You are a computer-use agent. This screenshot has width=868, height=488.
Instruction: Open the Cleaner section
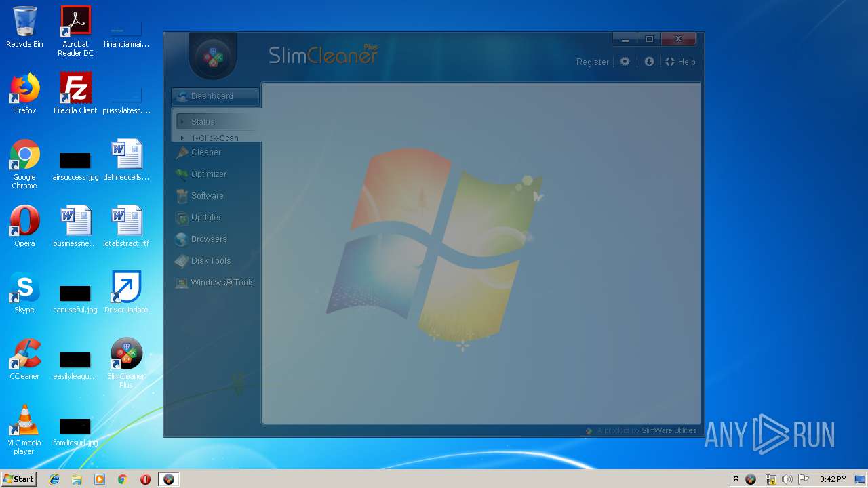coord(206,152)
